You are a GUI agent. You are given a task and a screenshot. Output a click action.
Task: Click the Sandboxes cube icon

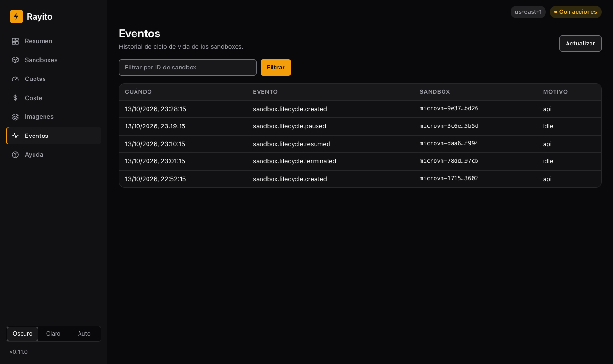15,60
